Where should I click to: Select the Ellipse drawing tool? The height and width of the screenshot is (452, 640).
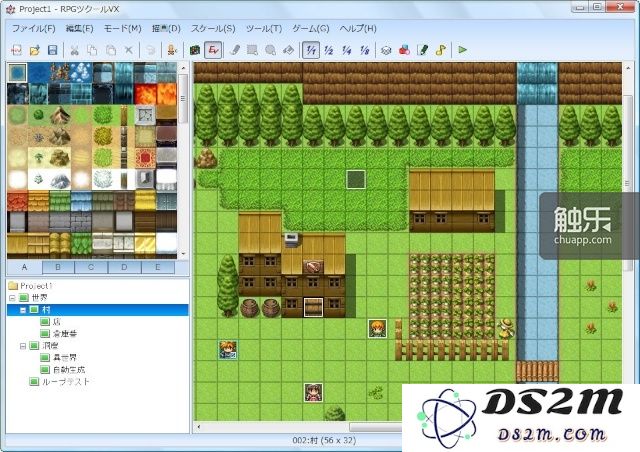(x=270, y=50)
